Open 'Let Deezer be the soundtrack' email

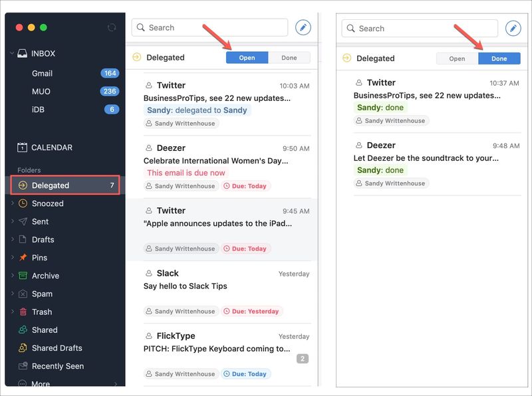(432, 164)
